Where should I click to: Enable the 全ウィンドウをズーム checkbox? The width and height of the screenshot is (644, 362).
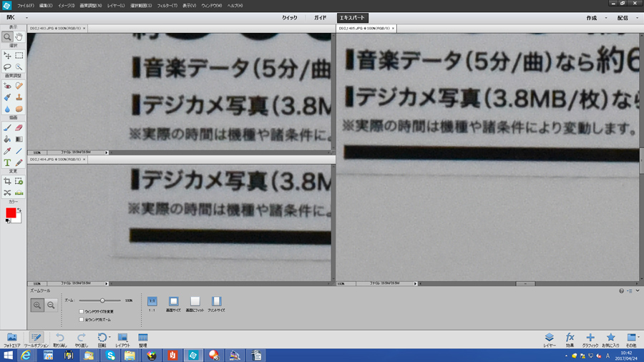coord(82,320)
